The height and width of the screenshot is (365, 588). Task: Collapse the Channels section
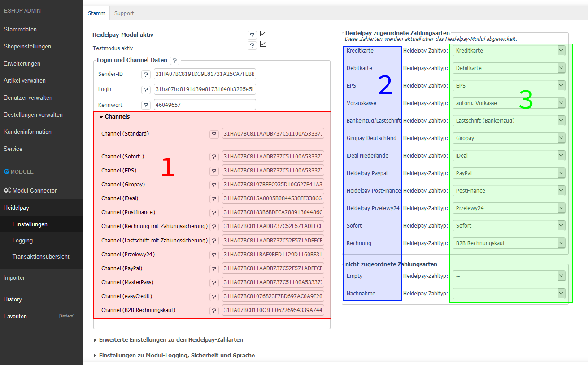[101, 116]
